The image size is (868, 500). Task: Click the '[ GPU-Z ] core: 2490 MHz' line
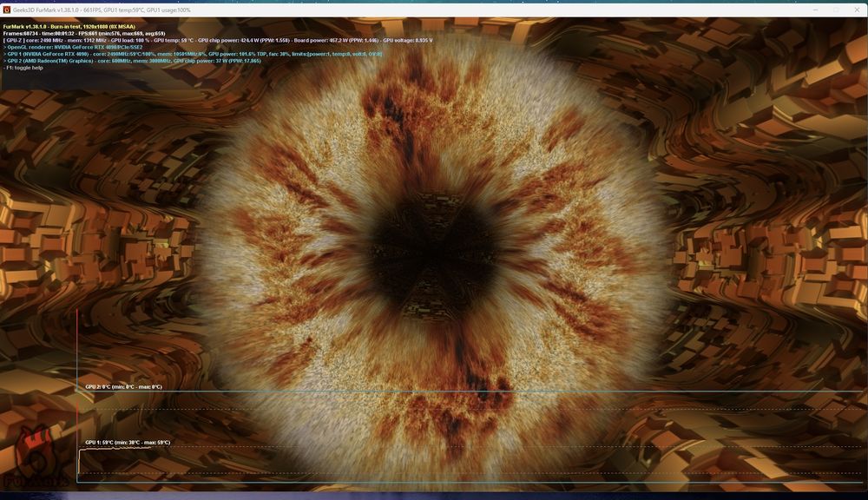coord(218,41)
